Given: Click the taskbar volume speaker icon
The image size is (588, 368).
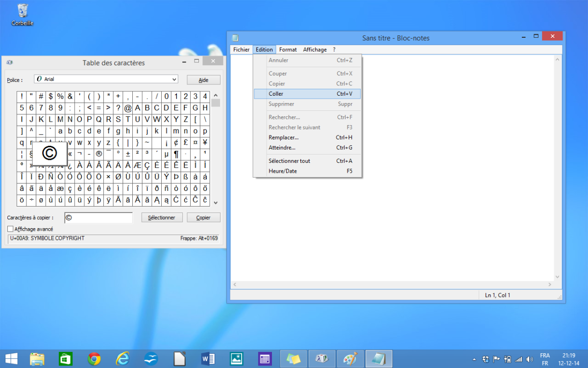Looking at the screenshot, I should pyautogui.click(x=528, y=359).
